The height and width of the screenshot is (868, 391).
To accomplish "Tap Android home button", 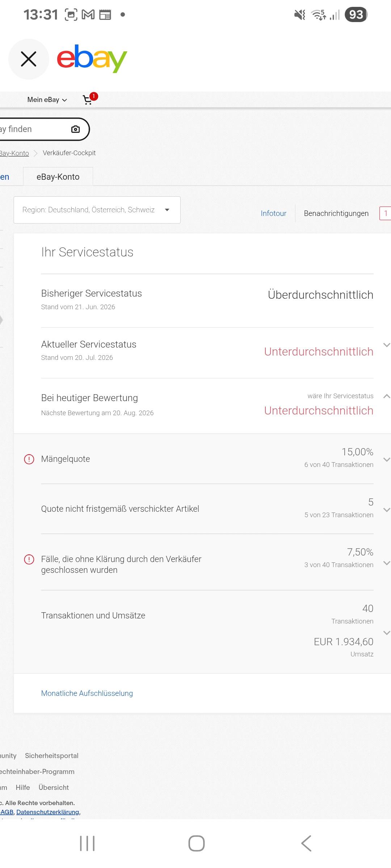I will (197, 843).
